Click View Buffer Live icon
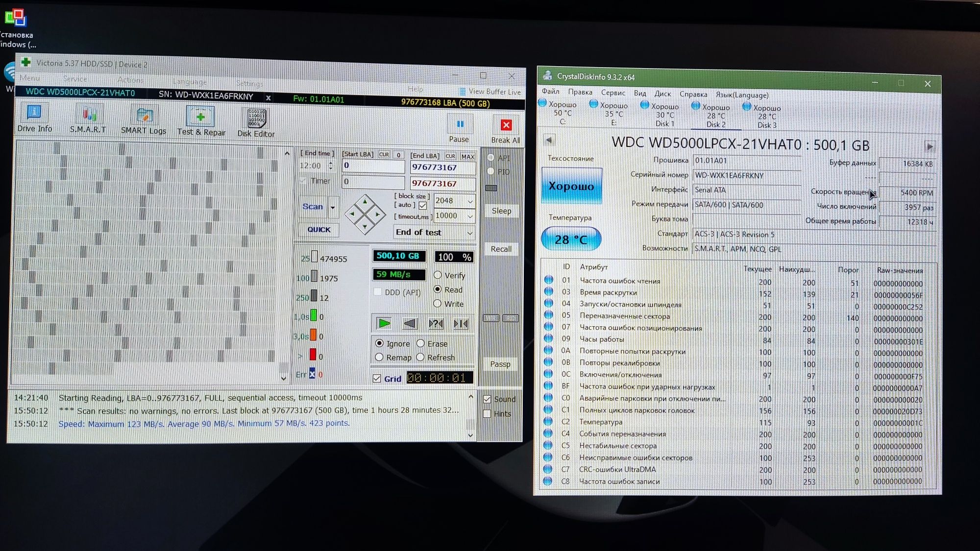 click(x=462, y=92)
